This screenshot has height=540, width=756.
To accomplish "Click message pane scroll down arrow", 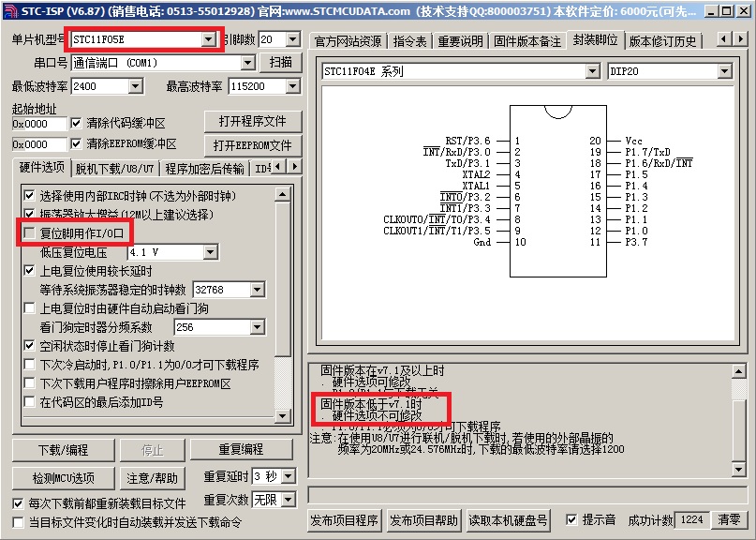I will (x=738, y=469).
